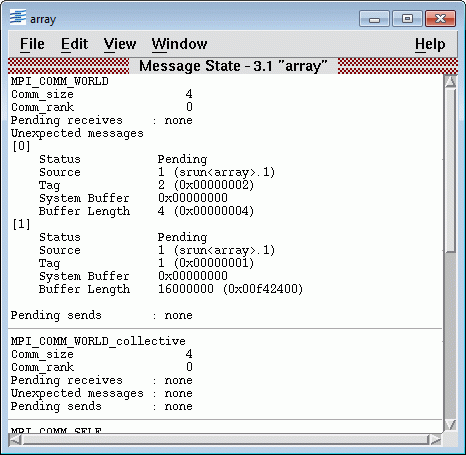Click the [1] message entry label
Screen dimensions: 466x455
click(x=21, y=224)
